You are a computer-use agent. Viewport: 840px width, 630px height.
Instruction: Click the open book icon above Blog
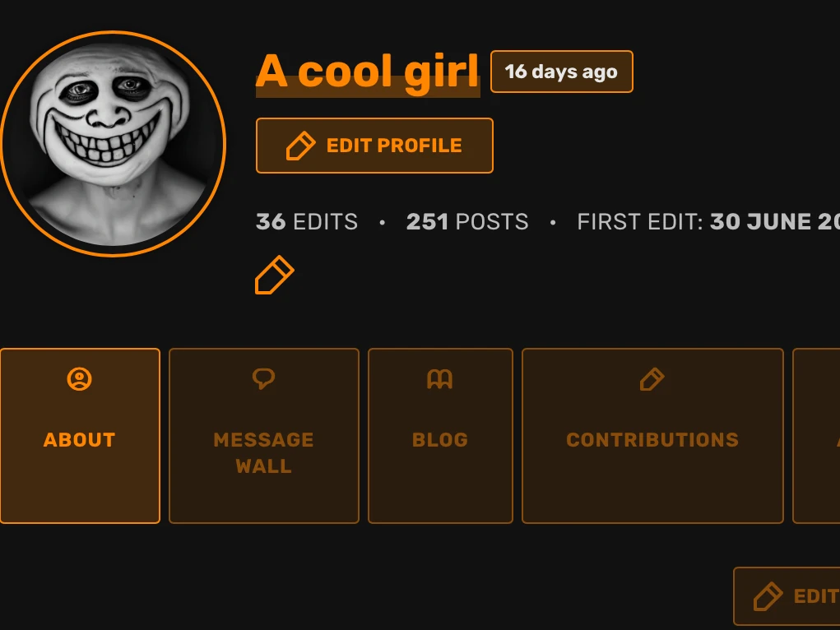click(x=440, y=379)
